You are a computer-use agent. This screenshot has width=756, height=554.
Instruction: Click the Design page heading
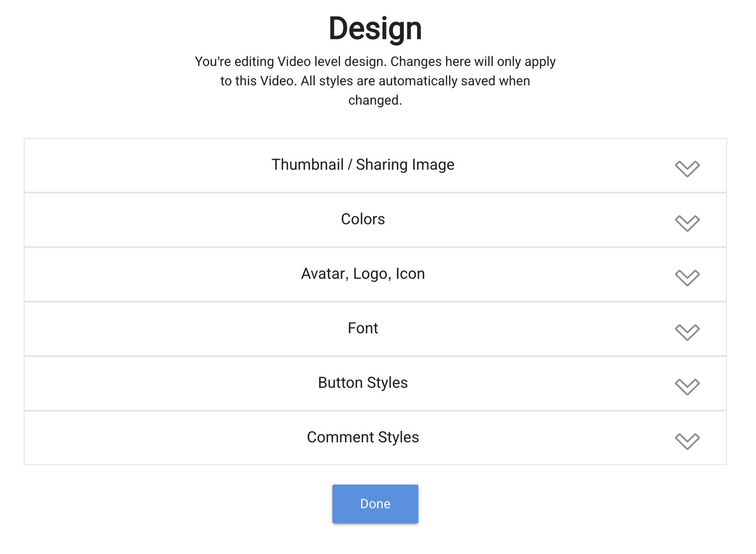[375, 28]
